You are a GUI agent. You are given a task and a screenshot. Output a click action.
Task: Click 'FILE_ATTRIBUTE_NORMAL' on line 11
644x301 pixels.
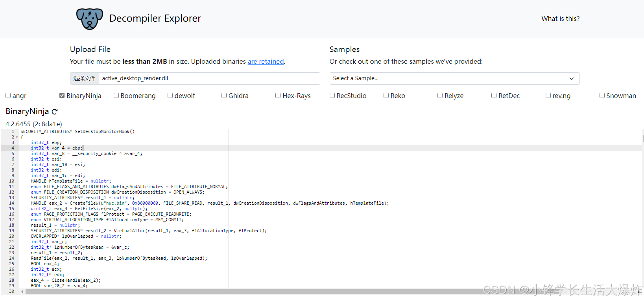198,187
